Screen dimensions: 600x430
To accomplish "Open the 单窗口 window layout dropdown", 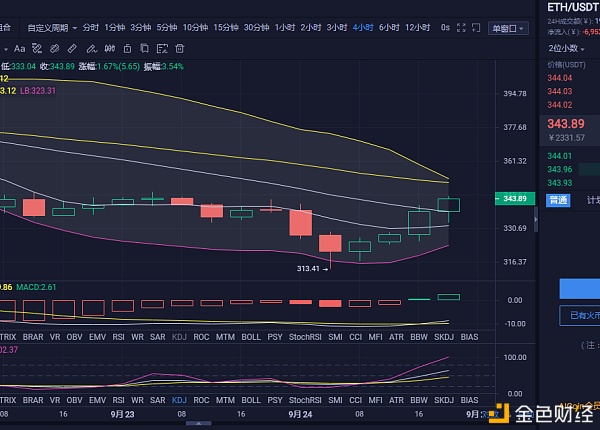I will coord(508,28).
